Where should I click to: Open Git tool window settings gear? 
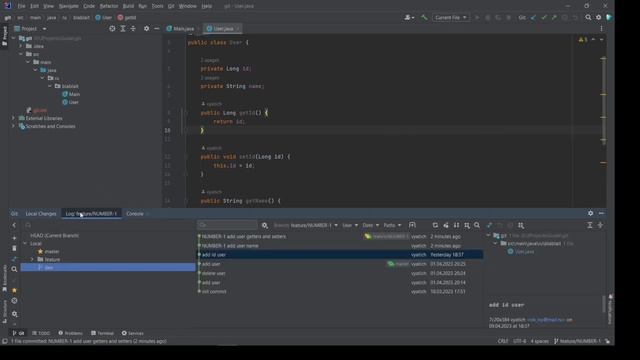[x=591, y=213]
